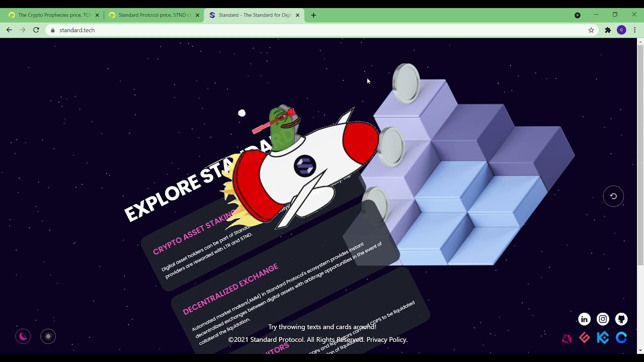The height and width of the screenshot is (362, 644).
Task: Open the Gate.io red diamond exchange icon
Action: (x=585, y=338)
